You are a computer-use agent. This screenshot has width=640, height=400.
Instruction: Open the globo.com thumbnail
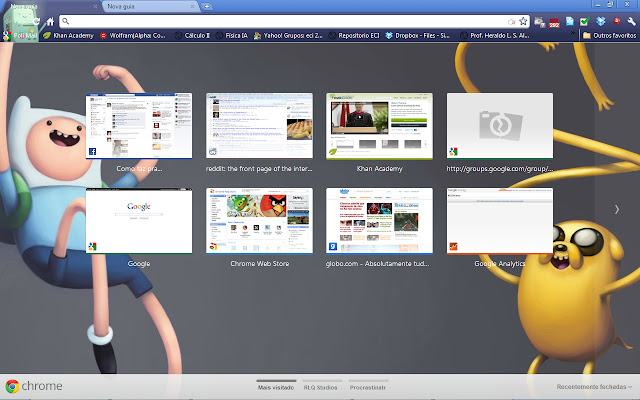click(x=379, y=221)
